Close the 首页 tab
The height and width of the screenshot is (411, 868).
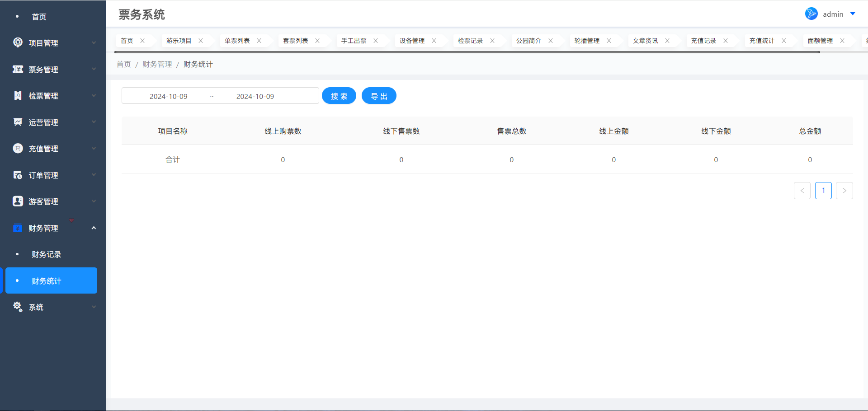click(x=142, y=41)
